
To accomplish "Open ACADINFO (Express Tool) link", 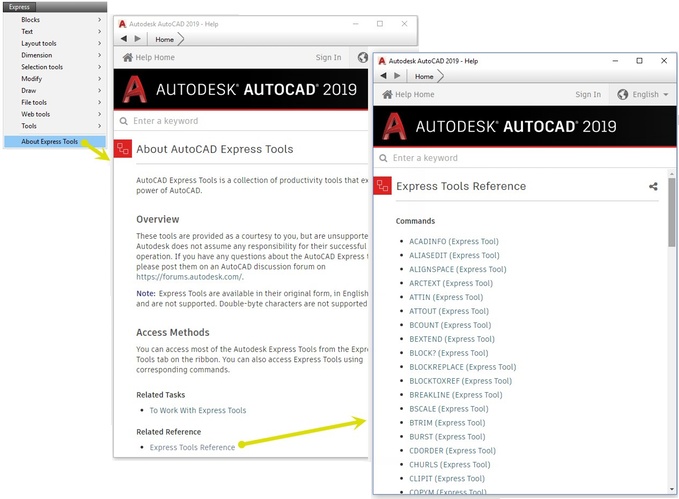I will point(454,241).
